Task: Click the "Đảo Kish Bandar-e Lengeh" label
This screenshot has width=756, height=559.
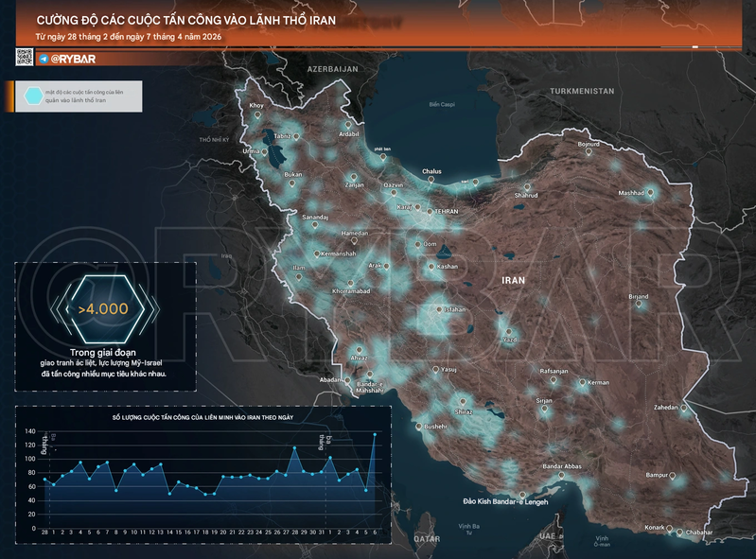Action: pyautogui.click(x=506, y=501)
